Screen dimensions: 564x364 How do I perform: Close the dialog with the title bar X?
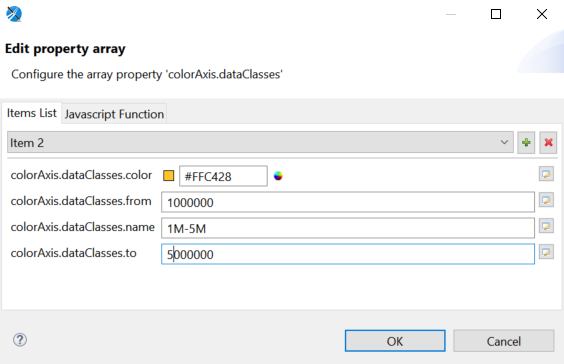(x=542, y=14)
